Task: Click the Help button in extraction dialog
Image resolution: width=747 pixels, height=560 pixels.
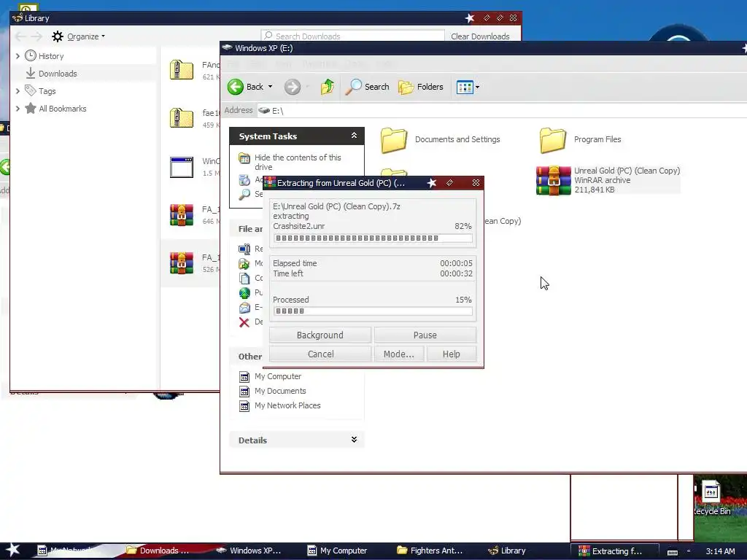Action: [451, 354]
